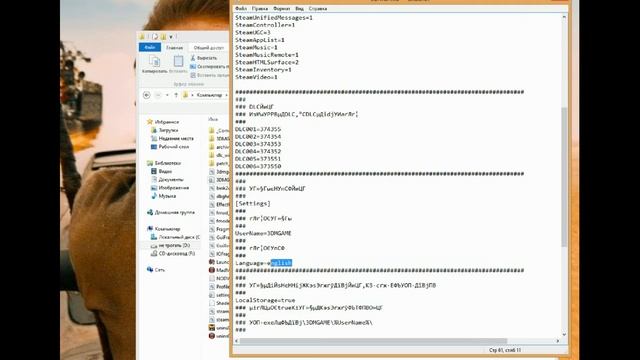Select the Profile file icon in file list

211,286
